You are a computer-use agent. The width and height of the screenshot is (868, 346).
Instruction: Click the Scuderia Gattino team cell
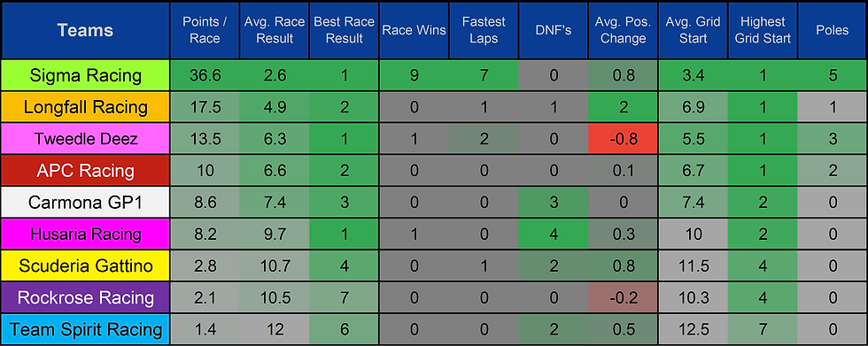coord(85,265)
